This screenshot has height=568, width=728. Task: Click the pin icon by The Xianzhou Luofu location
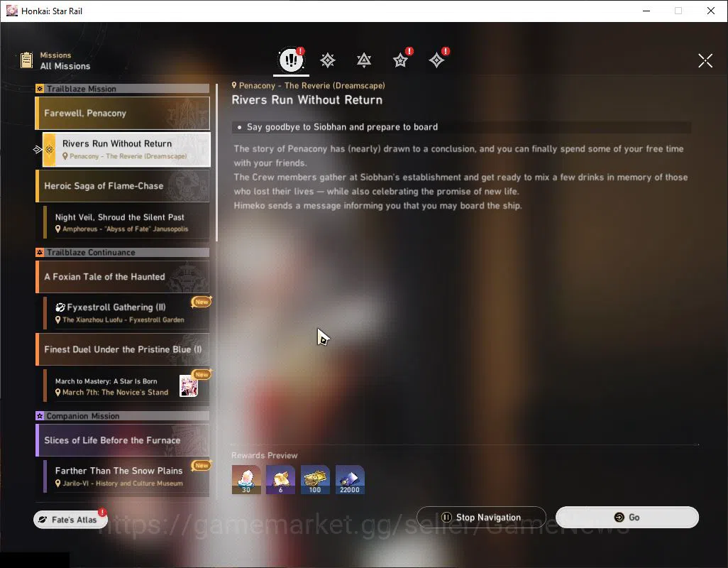[58, 319]
